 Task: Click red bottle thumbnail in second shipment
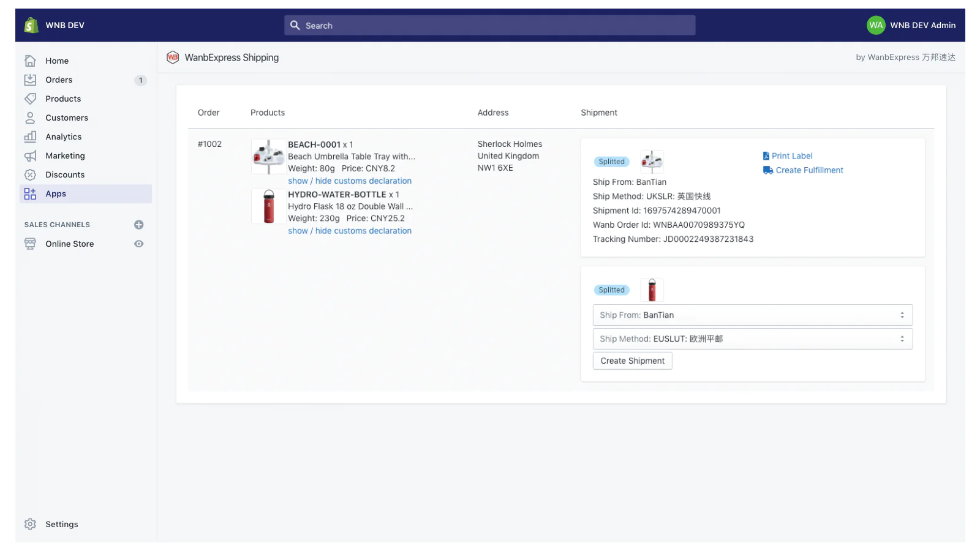pos(652,290)
